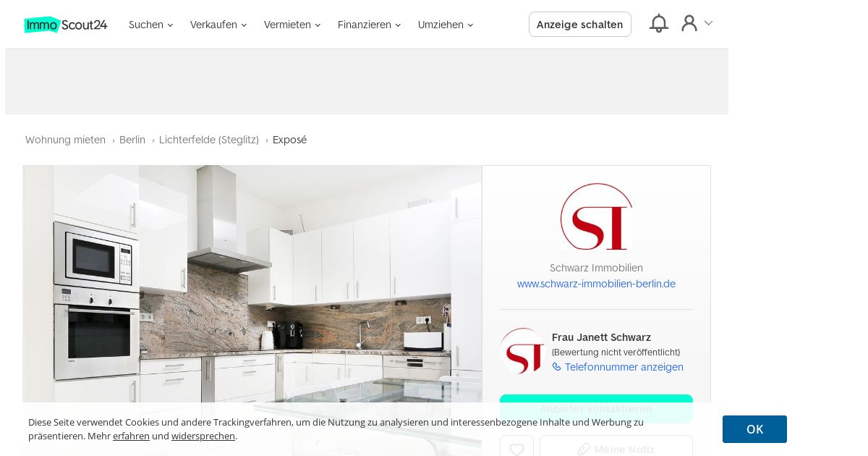Go to Berlin breadcrumb
The image size is (868, 456).
coord(132,140)
